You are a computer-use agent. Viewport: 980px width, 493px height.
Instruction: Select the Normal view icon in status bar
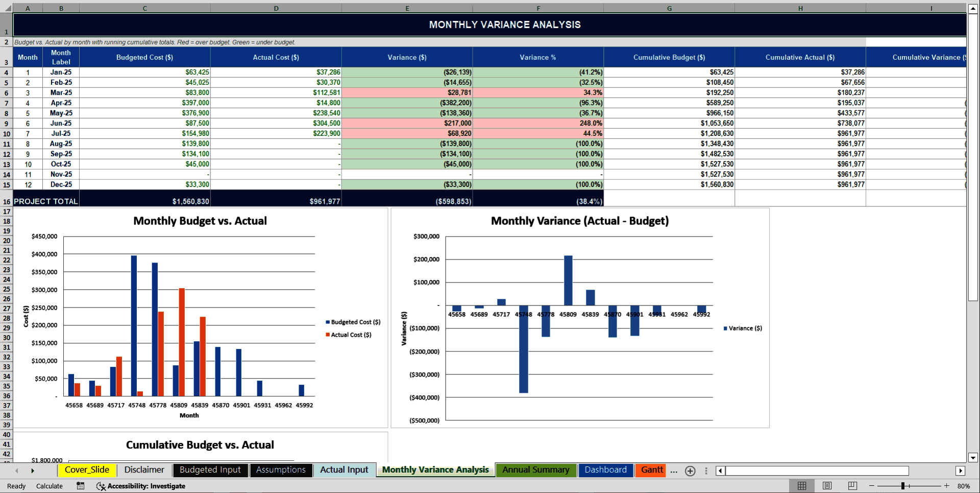coord(802,486)
